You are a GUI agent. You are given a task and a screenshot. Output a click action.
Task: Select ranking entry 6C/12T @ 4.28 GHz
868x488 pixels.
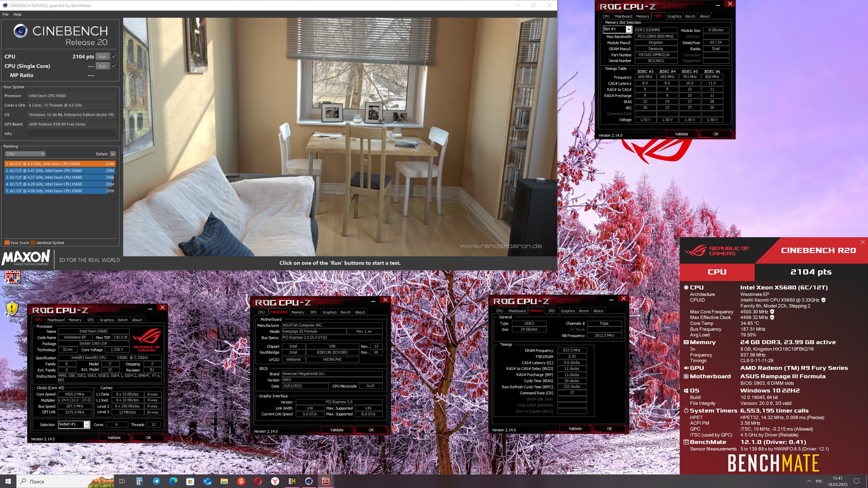60,184
